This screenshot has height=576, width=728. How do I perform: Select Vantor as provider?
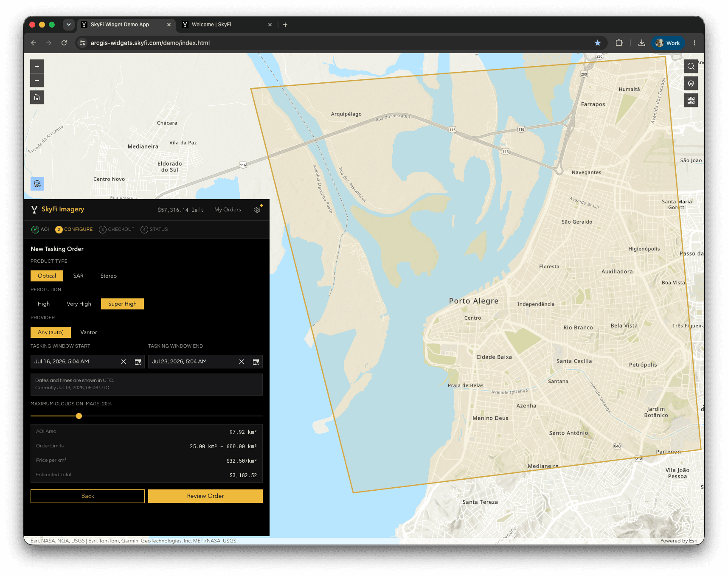(89, 332)
